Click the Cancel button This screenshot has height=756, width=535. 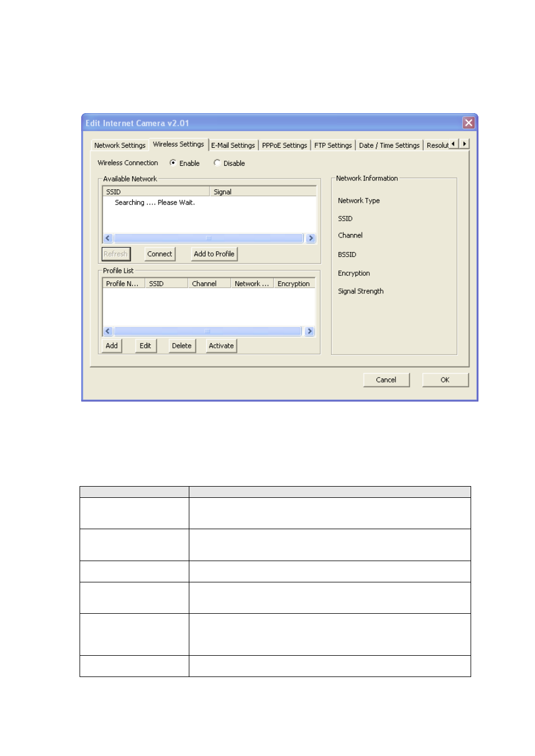[x=386, y=380]
